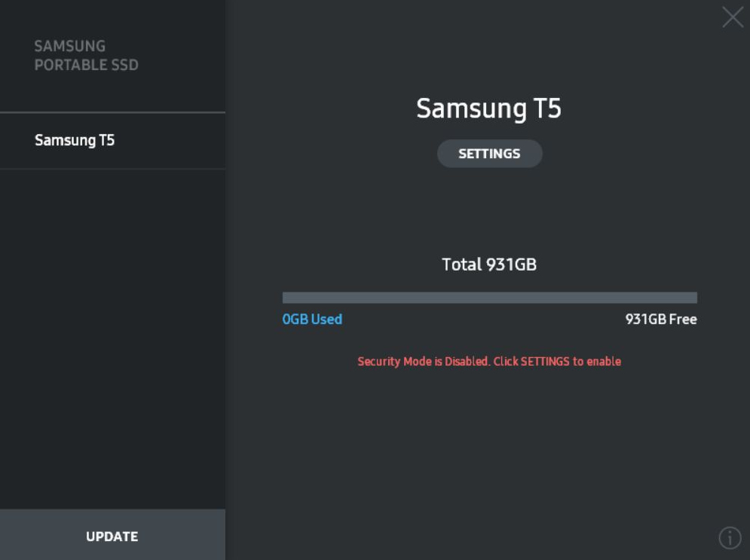Click the storage capacity usage bar

[x=489, y=298]
